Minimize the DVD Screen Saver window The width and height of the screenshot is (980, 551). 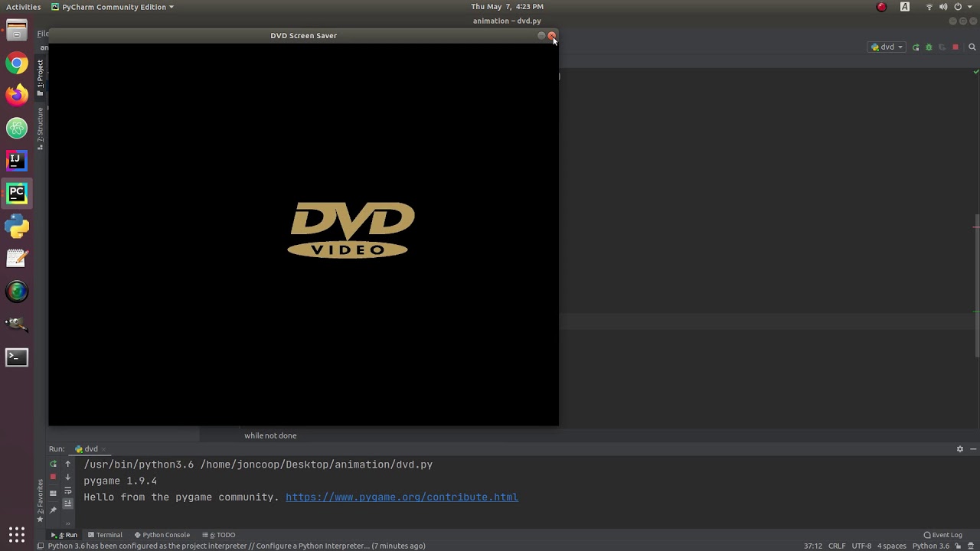click(541, 36)
